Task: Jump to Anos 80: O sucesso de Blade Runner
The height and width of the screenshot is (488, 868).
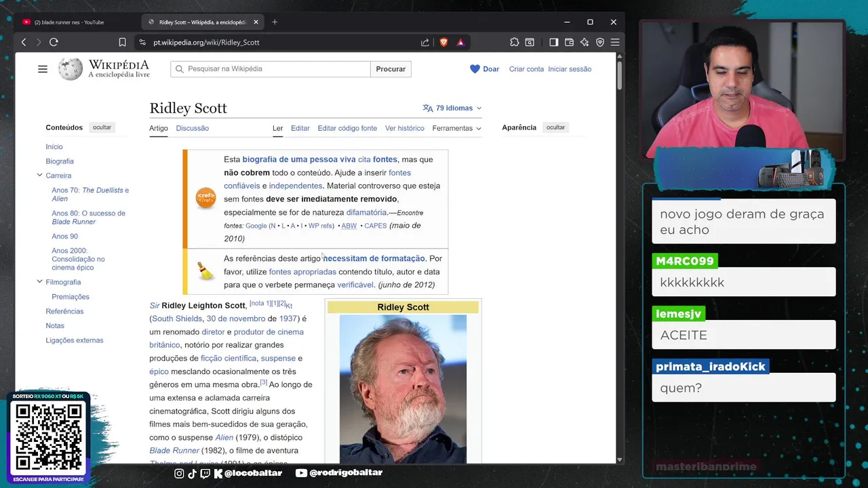Action: (88, 218)
